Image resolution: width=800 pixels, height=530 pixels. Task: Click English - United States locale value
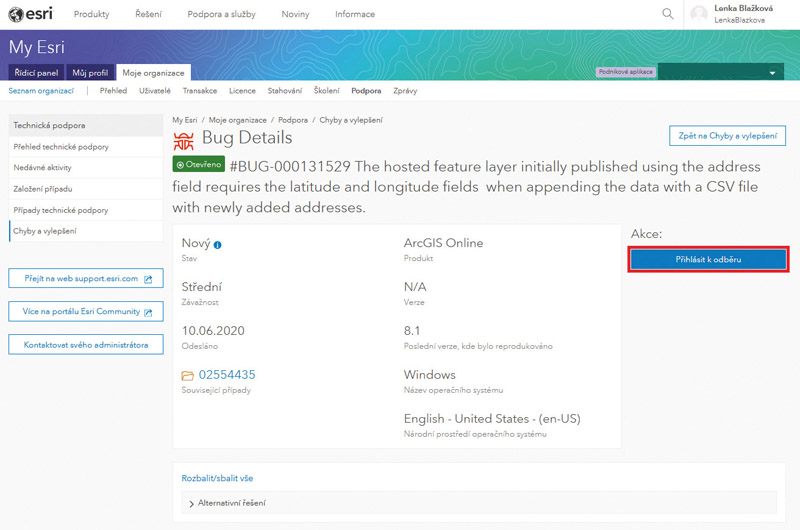click(x=492, y=419)
